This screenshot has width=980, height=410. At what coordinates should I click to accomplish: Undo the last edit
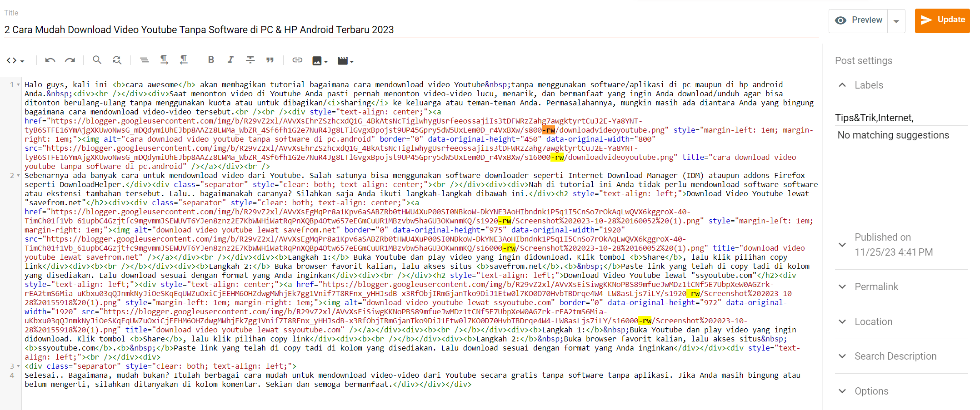coord(50,60)
